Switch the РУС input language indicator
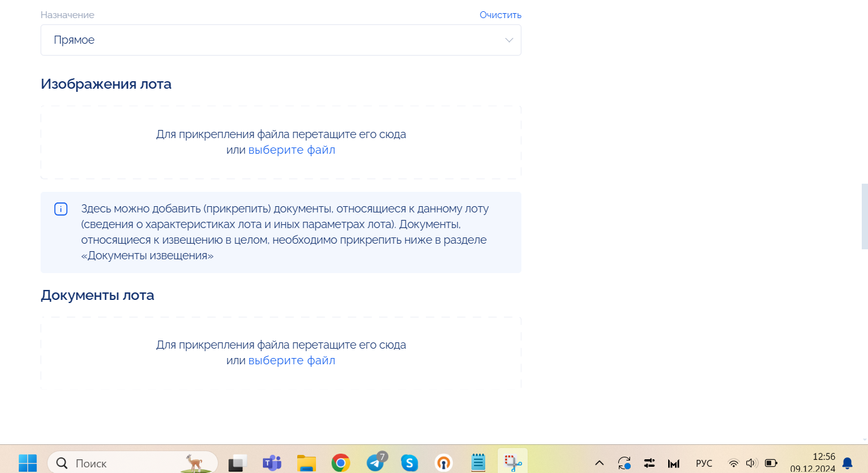This screenshot has height=473, width=868. point(704,463)
